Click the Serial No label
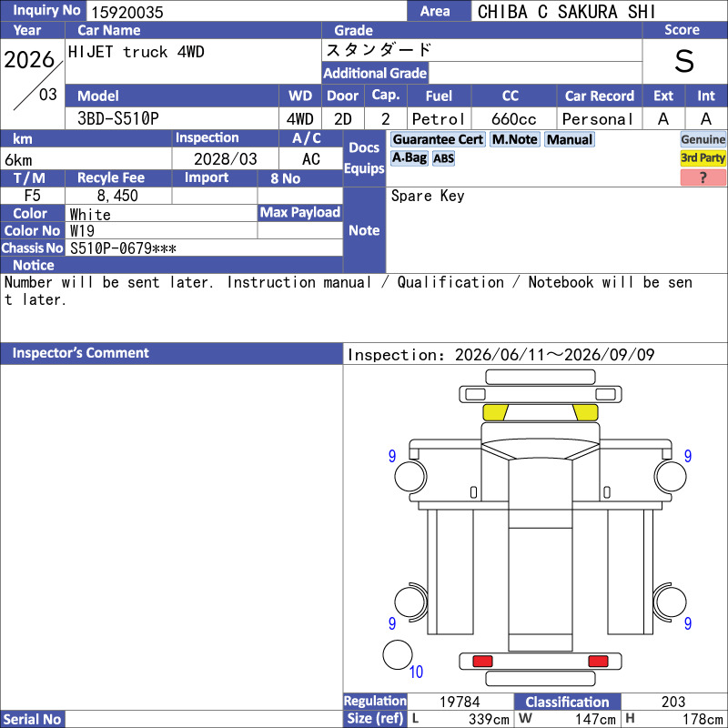Viewport: 728px width, 728px height. 32,719
